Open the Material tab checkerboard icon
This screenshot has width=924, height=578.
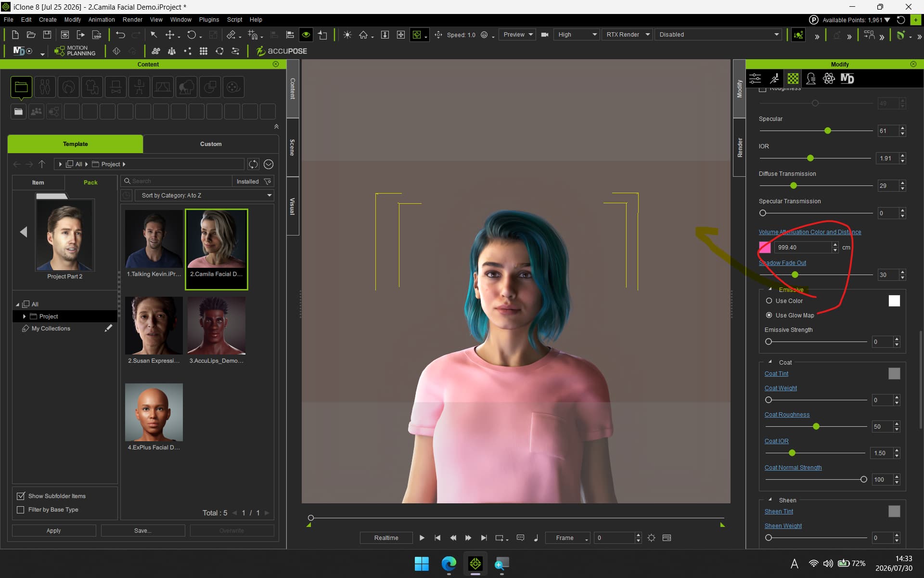tap(793, 79)
